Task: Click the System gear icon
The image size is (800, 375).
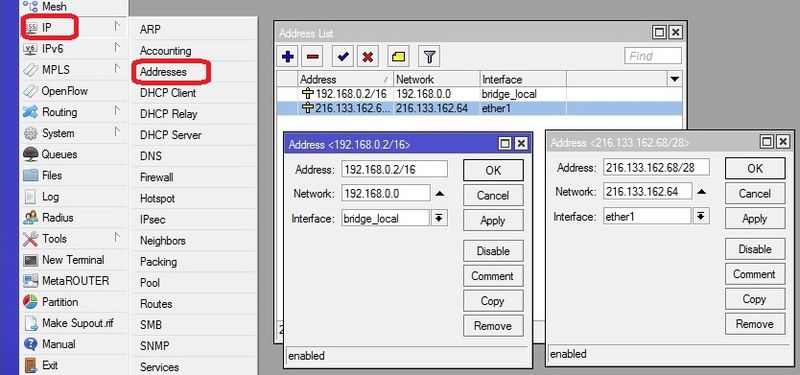Action: 31,133
